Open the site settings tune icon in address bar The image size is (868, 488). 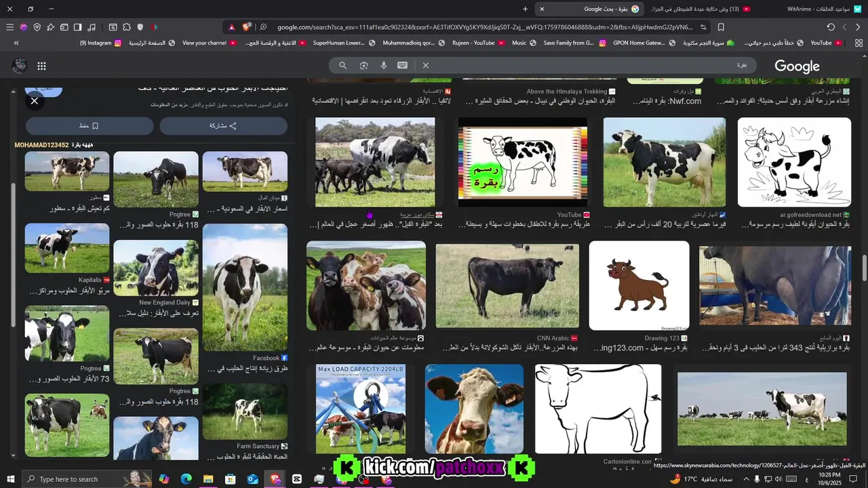click(704, 27)
